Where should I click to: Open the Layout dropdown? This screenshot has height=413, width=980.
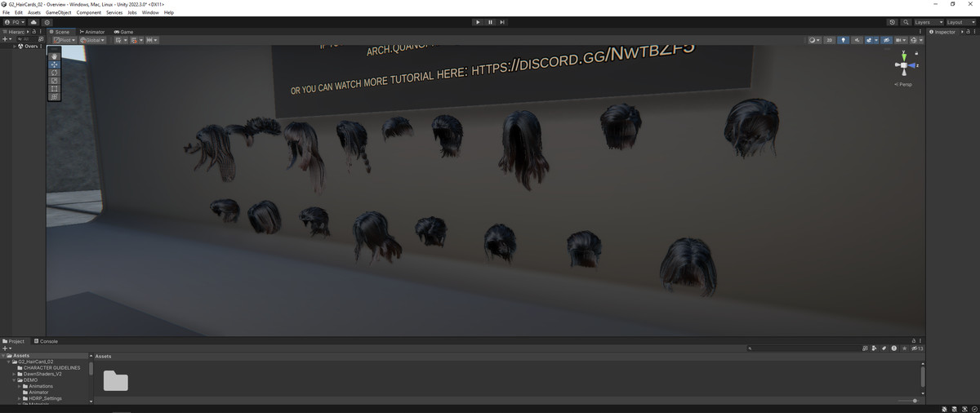pyautogui.click(x=960, y=22)
